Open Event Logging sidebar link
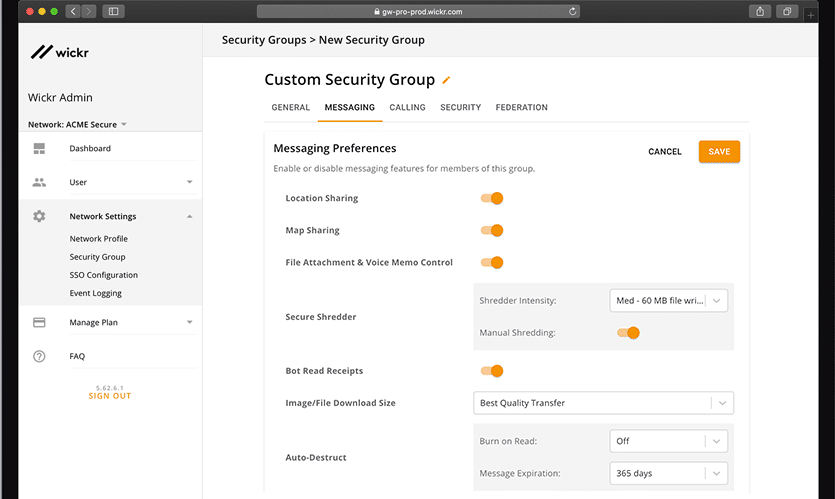Viewport: 835px width, 499px height. tap(95, 293)
